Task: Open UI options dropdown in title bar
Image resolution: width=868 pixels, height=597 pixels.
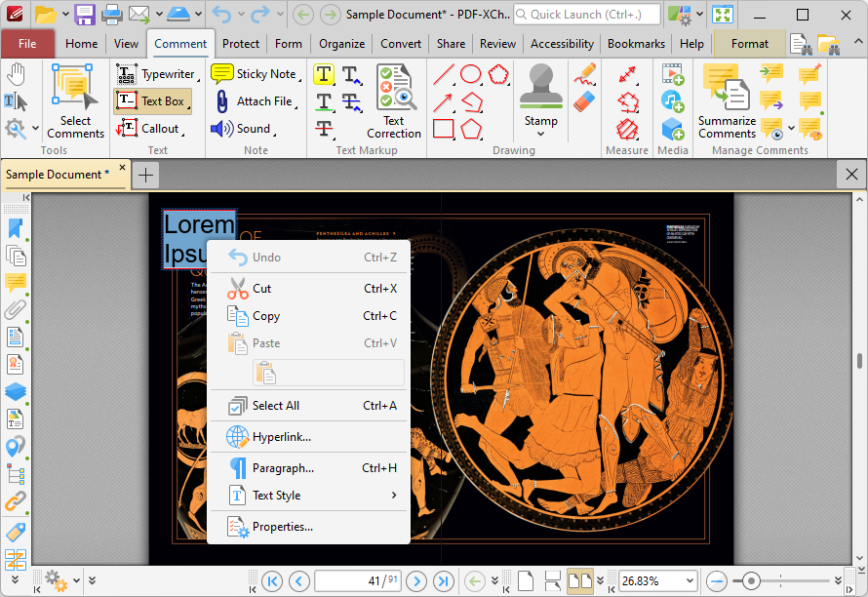Action: [x=699, y=15]
